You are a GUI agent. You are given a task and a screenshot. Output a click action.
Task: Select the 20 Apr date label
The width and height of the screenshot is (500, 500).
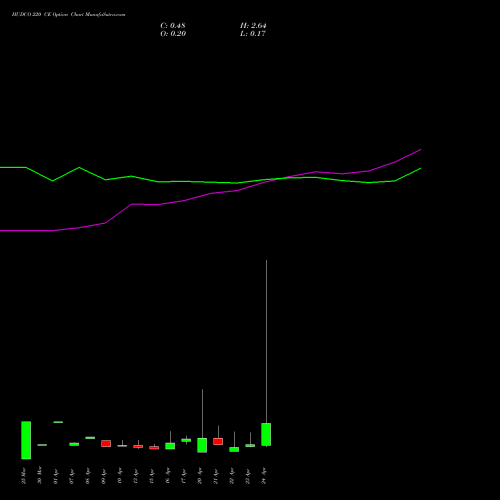tap(200, 476)
